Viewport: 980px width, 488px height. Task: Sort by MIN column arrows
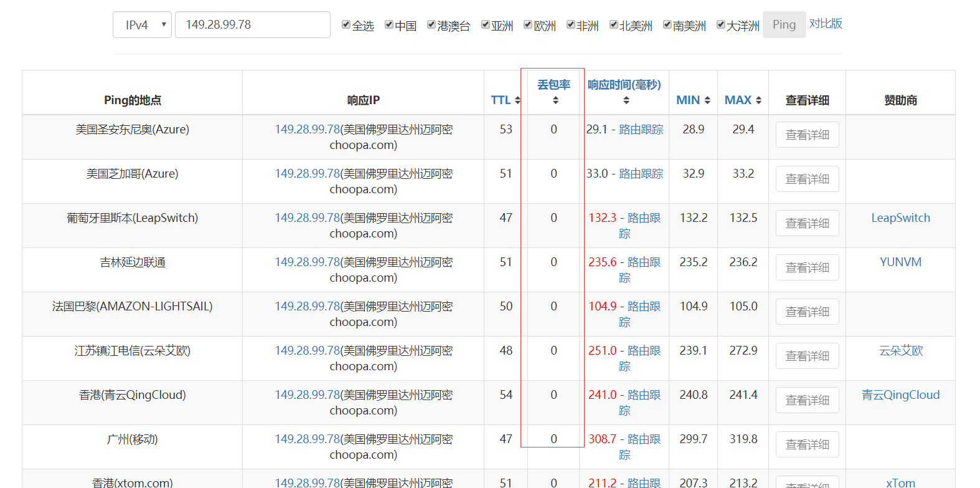707,100
